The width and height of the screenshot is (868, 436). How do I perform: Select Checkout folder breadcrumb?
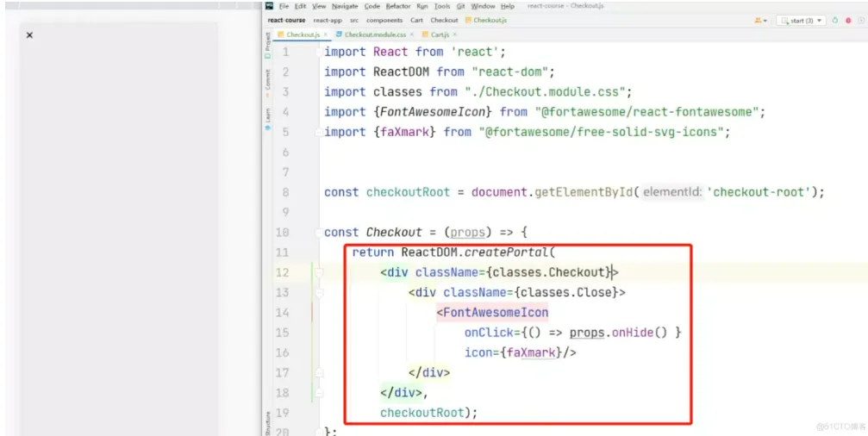coord(444,20)
